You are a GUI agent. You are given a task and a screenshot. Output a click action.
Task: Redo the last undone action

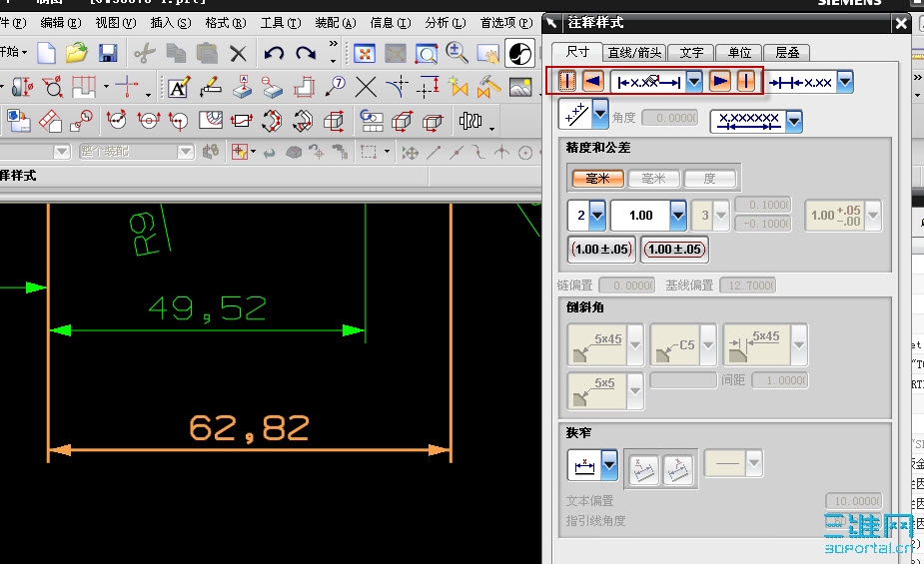coord(306,54)
